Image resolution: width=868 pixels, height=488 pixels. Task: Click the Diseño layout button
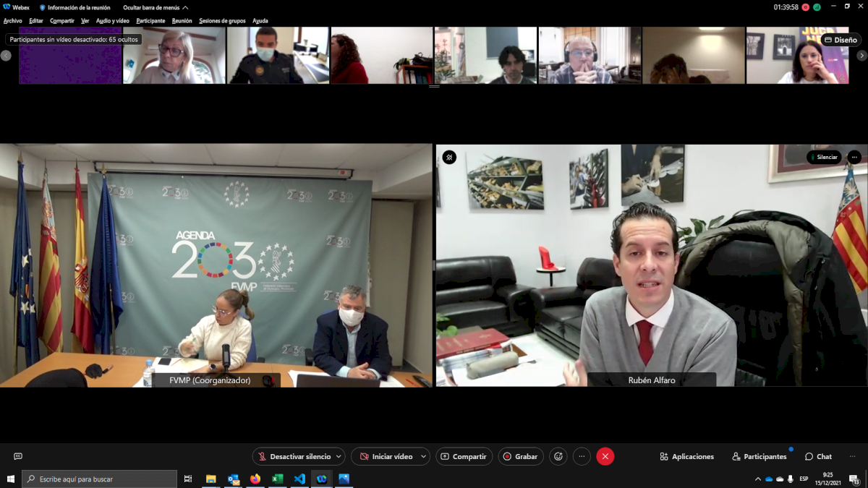point(841,40)
